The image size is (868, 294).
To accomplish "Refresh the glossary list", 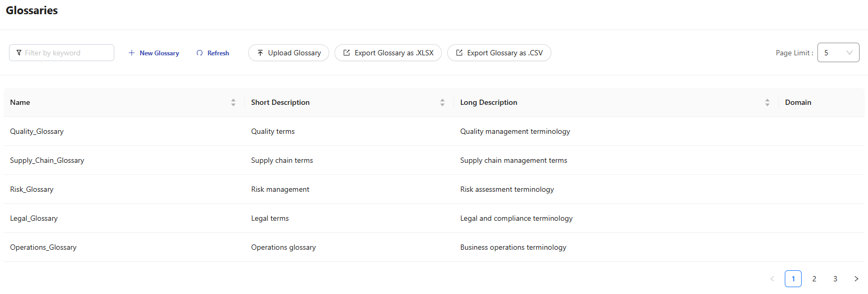I will (x=213, y=53).
